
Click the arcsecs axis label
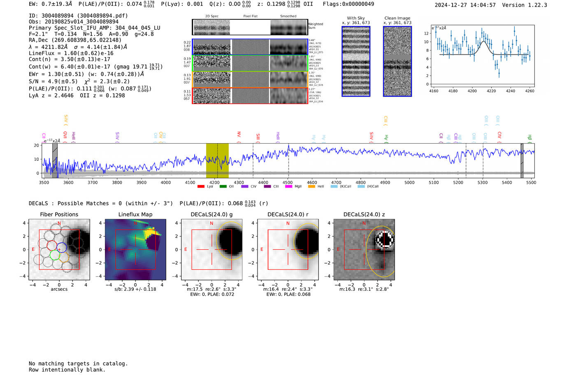click(59, 289)
